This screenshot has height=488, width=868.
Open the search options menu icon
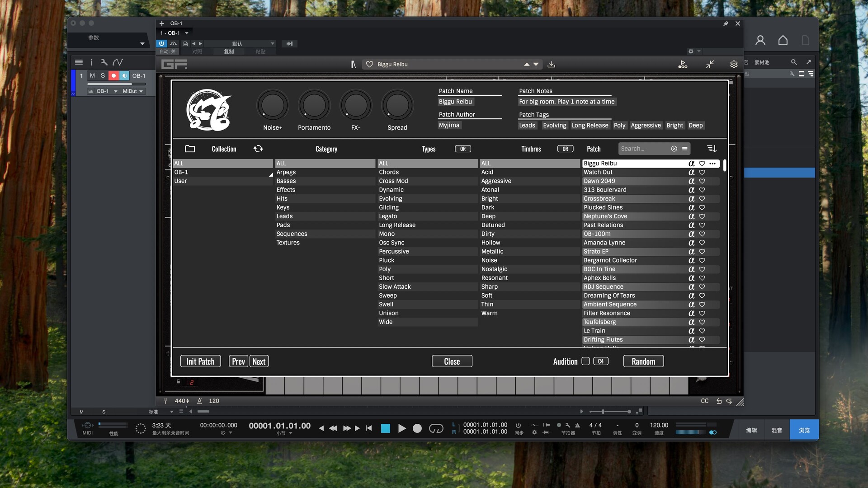click(x=685, y=149)
